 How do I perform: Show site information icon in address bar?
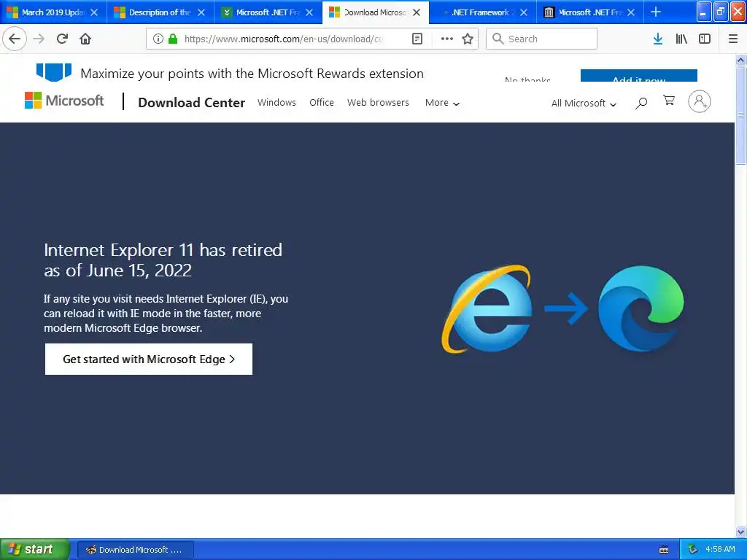[x=158, y=39]
